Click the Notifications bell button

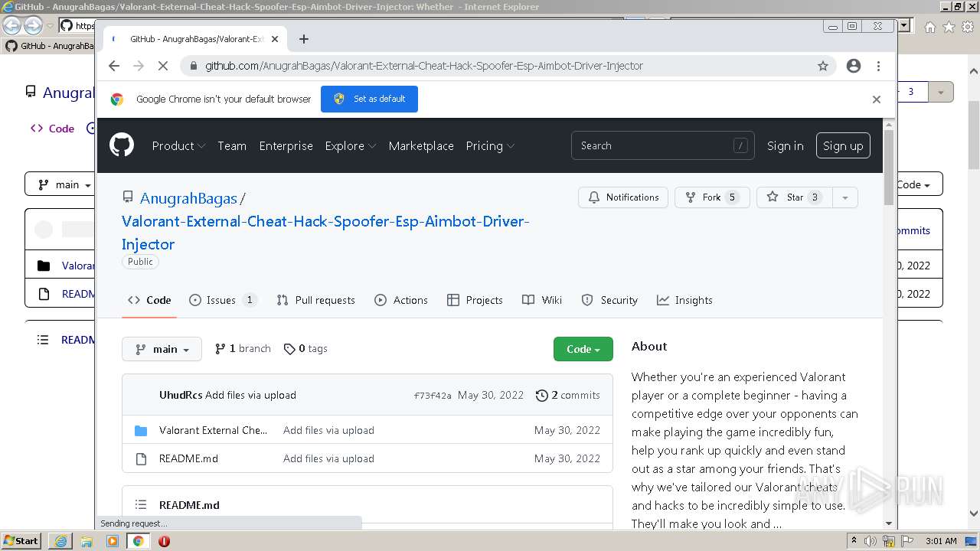click(623, 197)
